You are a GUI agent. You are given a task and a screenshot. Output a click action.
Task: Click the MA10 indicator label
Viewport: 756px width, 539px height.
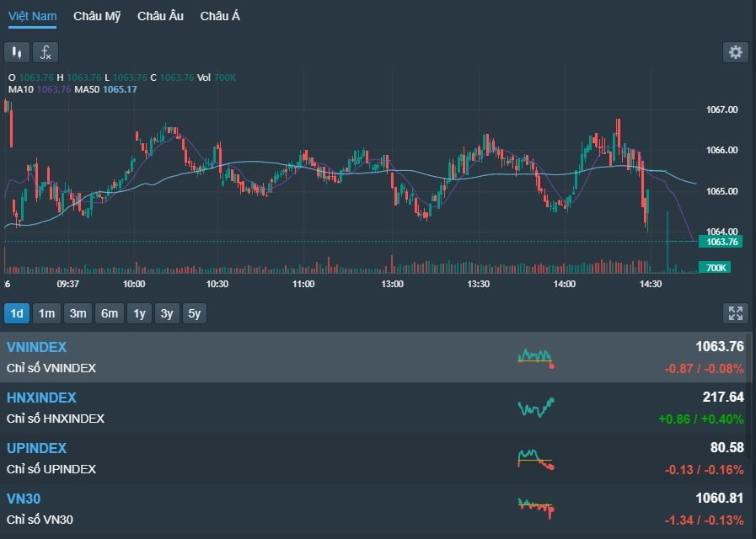(21, 89)
